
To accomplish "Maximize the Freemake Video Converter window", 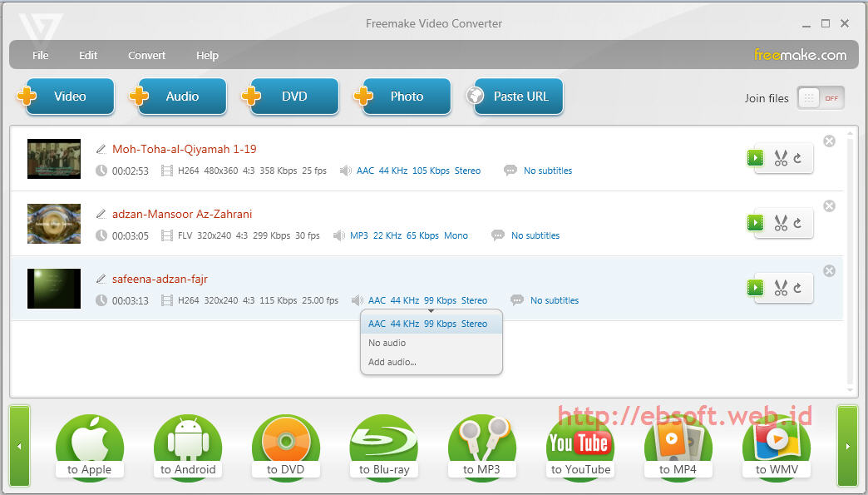I will click(x=826, y=23).
